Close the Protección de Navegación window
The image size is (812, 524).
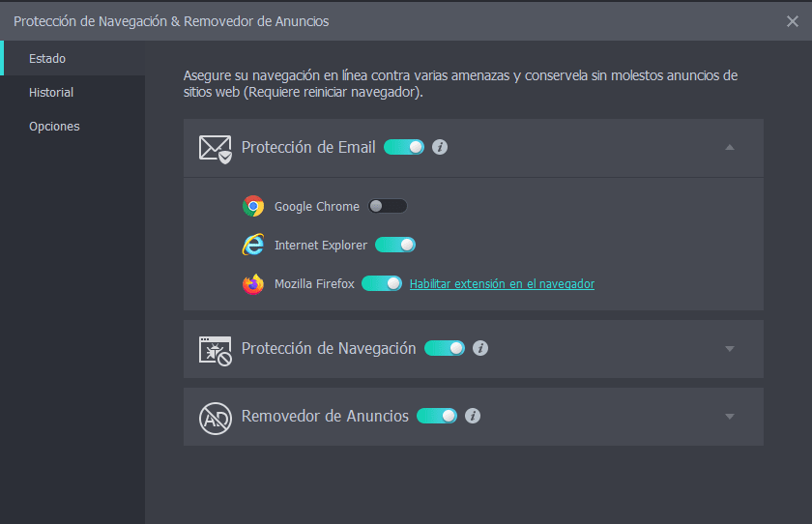(793, 21)
